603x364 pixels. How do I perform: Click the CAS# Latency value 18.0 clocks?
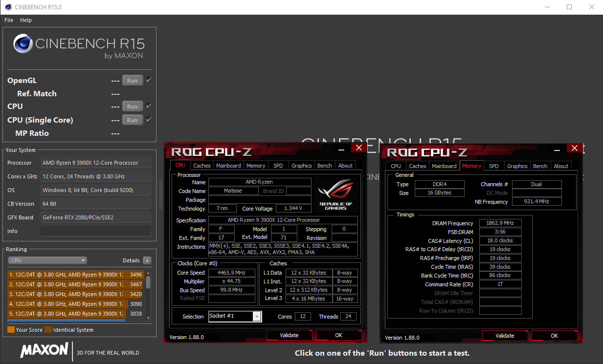pos(500,240)
